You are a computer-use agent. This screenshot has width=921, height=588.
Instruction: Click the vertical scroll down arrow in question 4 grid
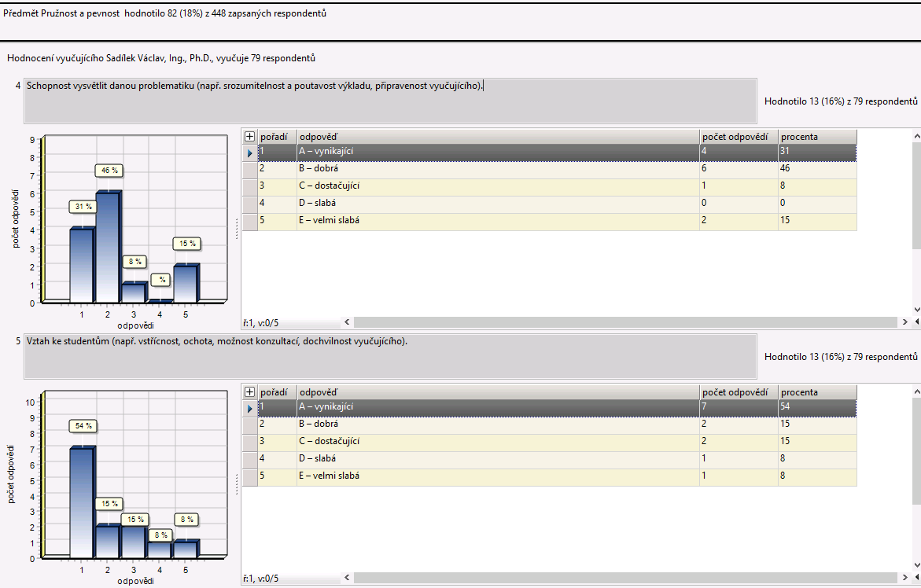(x=916, y=311)
